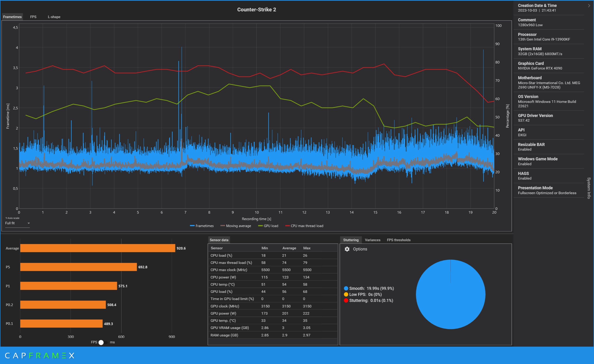Select the Frametimes tab

pyautogui.click(x=12, y=17)
